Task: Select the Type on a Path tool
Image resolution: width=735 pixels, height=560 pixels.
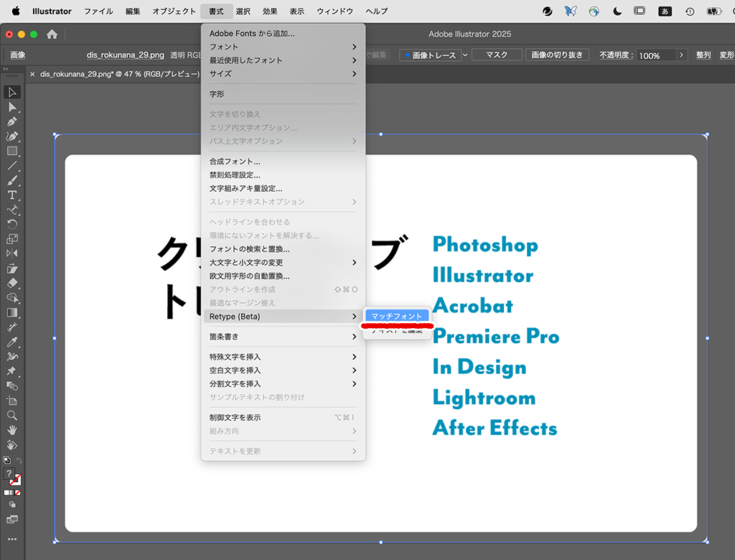Action: [x=12, y=210]
